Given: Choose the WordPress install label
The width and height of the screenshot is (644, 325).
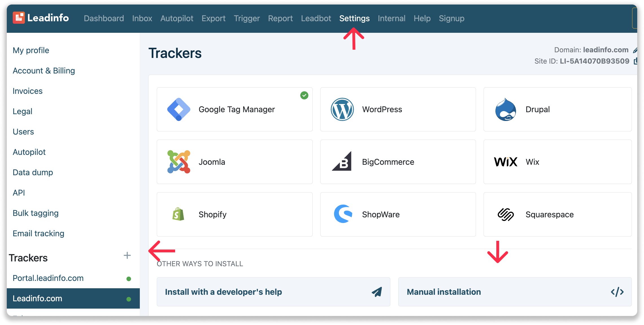Looking at the screenshot, I should 382,109.
